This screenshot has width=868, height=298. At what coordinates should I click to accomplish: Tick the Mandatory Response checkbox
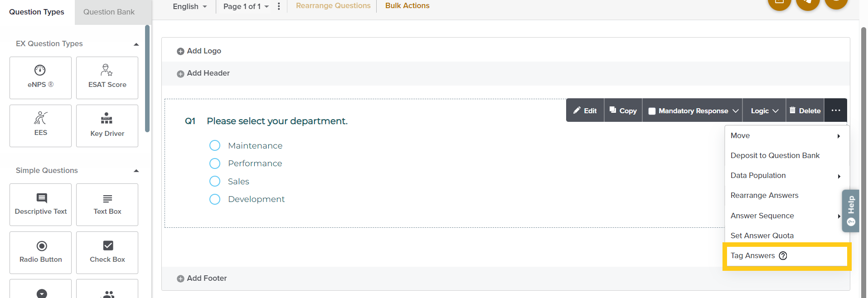(652, 111)
